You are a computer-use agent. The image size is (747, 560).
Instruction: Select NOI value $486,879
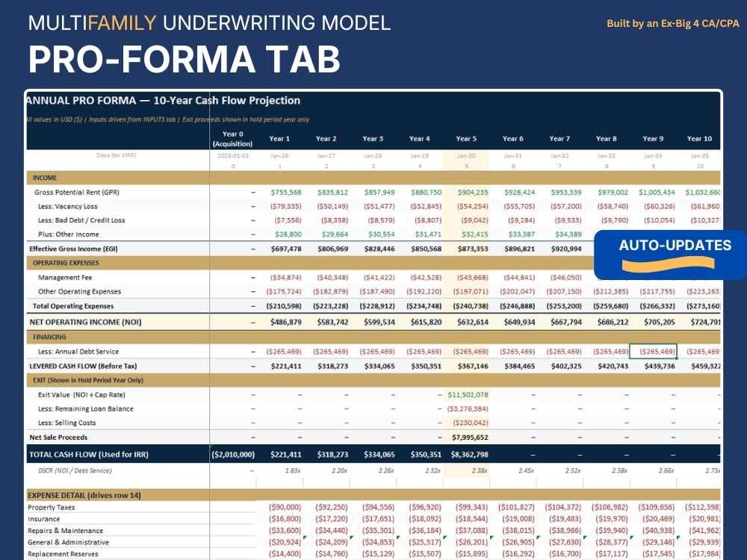click(x=286, y=322)
